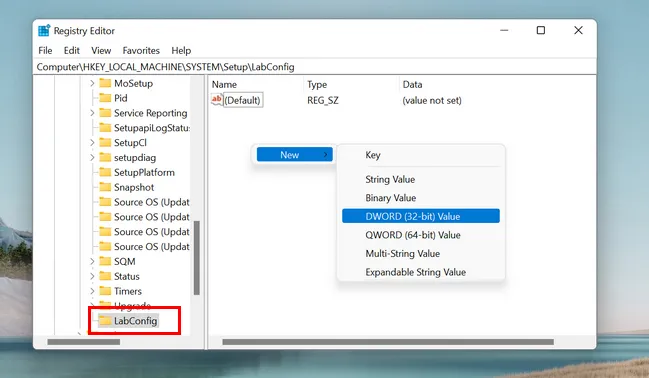Click the Service Reporting folder icon

click(x=105, y=113)
